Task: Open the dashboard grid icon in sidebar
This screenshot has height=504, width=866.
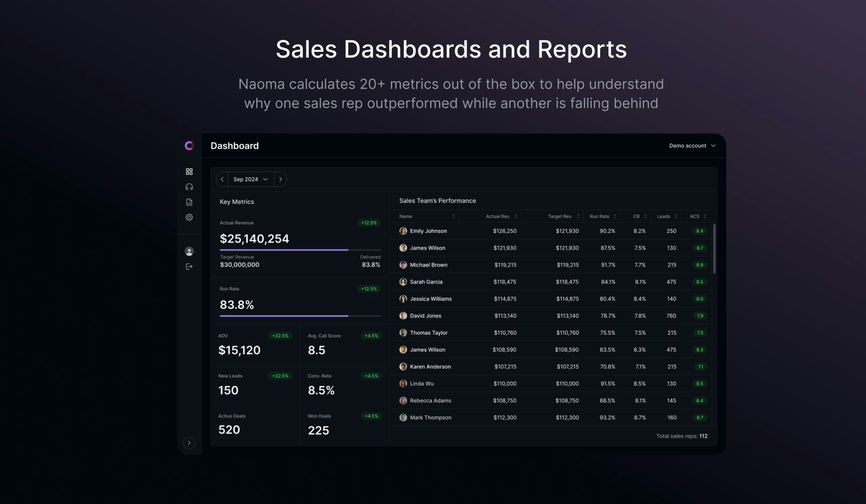Action: tap(189, 171)
